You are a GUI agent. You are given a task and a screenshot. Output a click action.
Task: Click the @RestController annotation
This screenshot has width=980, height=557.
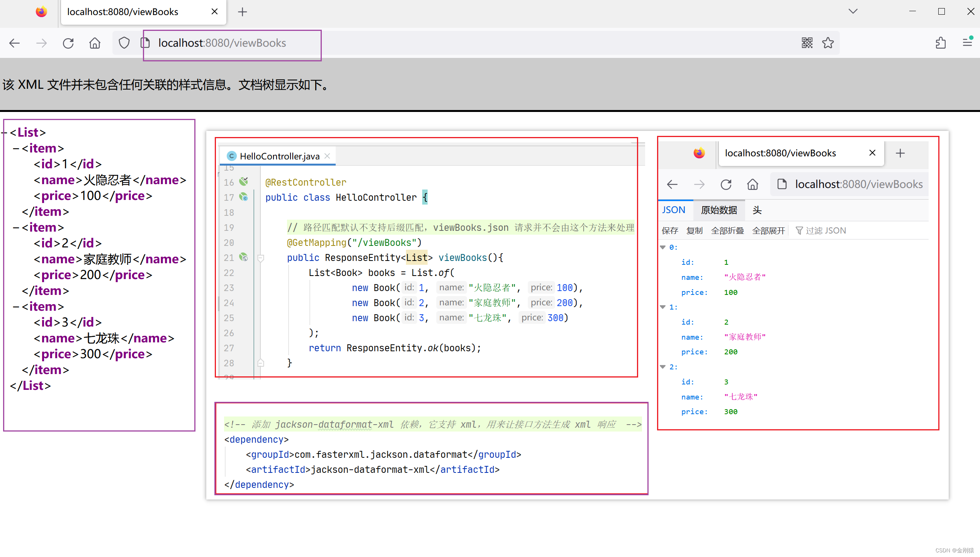(306, 182)
